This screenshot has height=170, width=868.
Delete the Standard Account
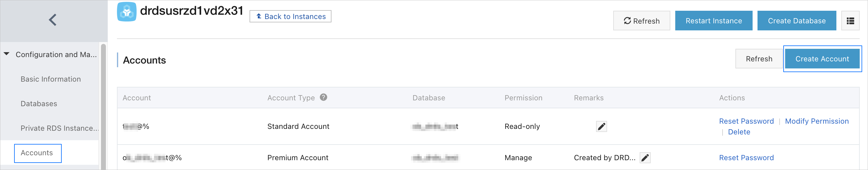tap(739, 132)
